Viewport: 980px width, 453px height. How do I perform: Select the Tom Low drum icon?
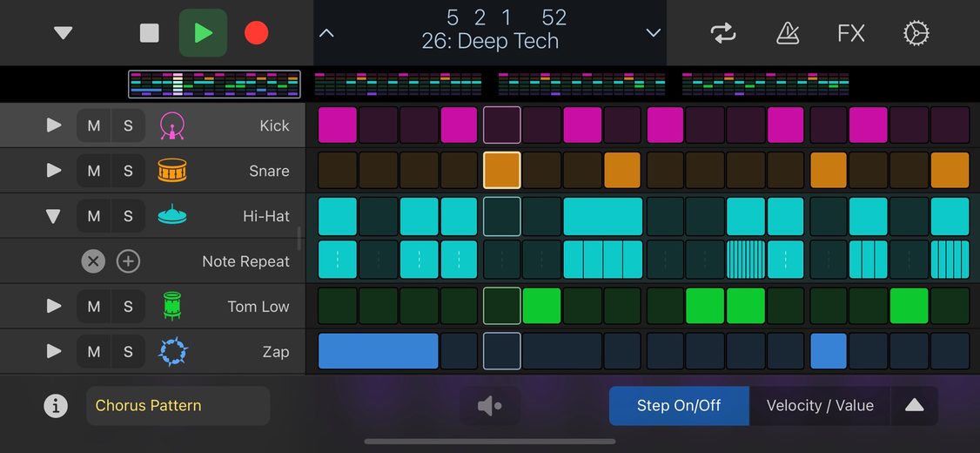click(171, 306)
